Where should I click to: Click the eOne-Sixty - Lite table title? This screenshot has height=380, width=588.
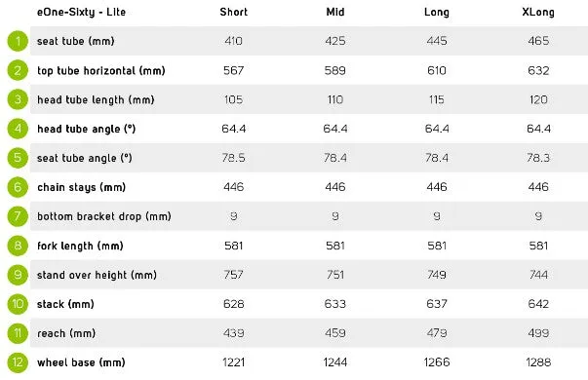[81, 13]
